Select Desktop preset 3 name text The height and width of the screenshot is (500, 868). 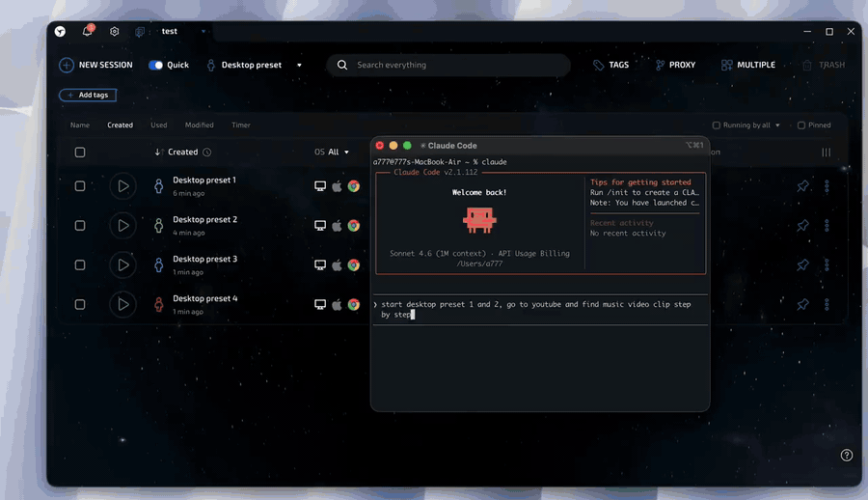click(204, 259)
